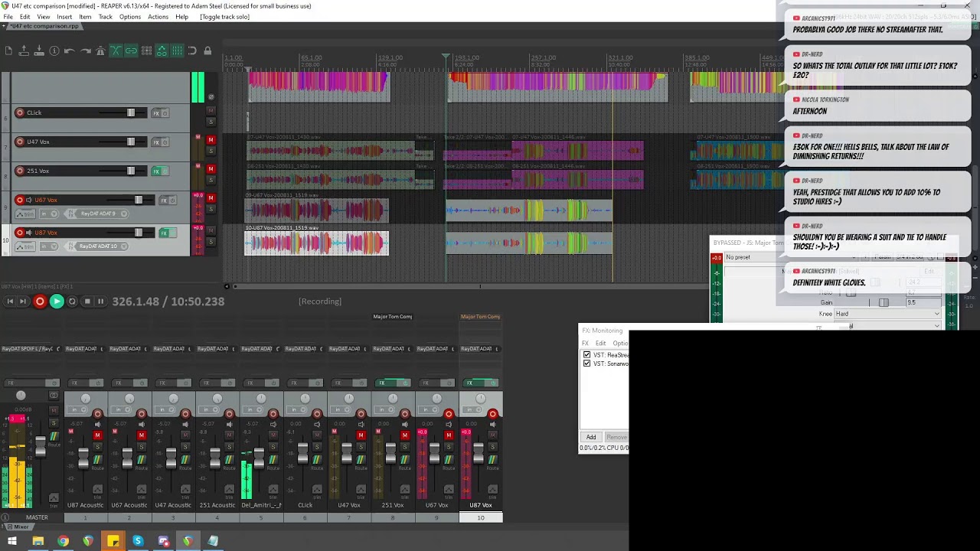Toggle VST: Sonarworks checkbox in FX Monitoring
Viewport: 980px width, 551px height.
tap(587, 364)
